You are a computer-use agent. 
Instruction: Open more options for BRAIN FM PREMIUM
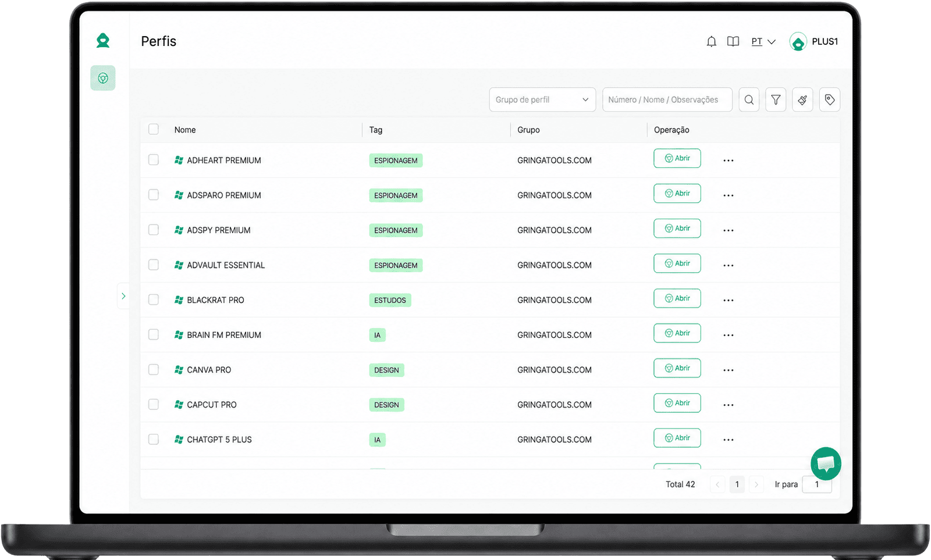[729, 335]
